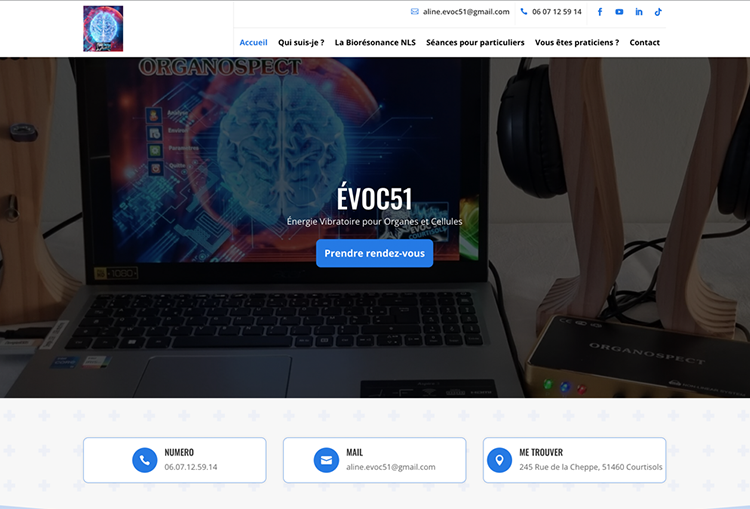Click the aline.evoc51@gmail.com header link
750x509 pixels.
466,12
